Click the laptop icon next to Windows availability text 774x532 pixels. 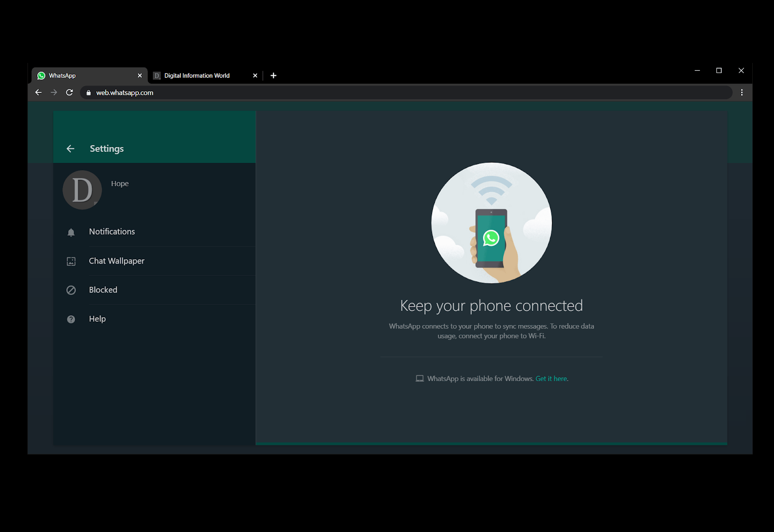420,378
